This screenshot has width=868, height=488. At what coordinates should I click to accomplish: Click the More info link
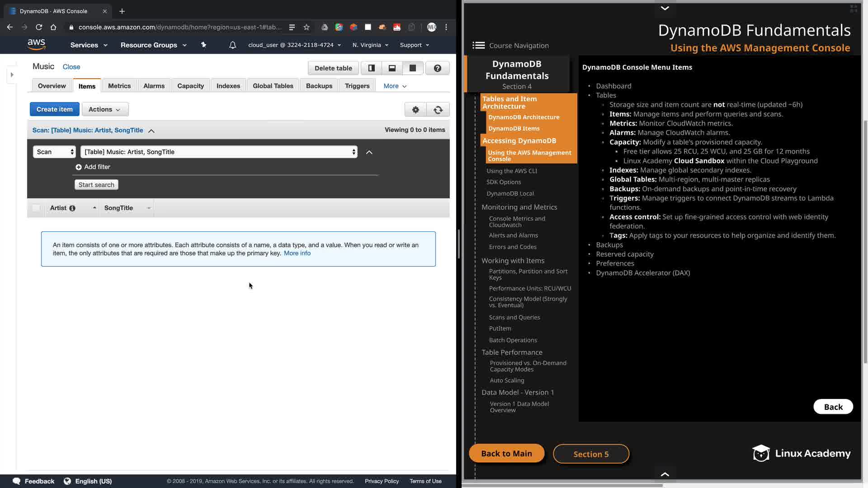[297, 253]
